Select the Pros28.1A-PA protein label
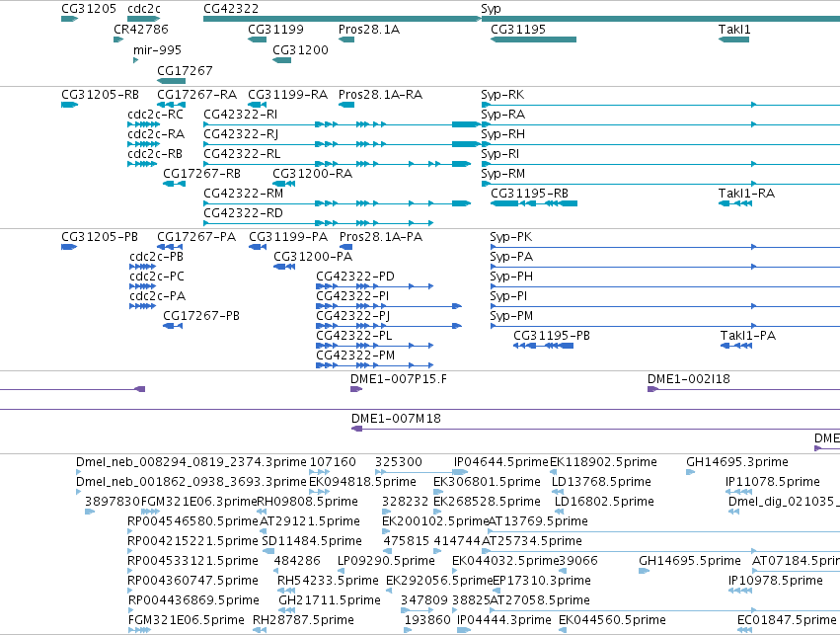Screen dimensions: 840x635 381,237
